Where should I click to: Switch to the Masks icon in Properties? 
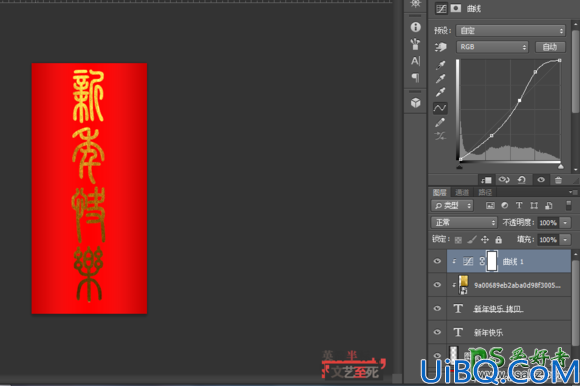(456, 8)
